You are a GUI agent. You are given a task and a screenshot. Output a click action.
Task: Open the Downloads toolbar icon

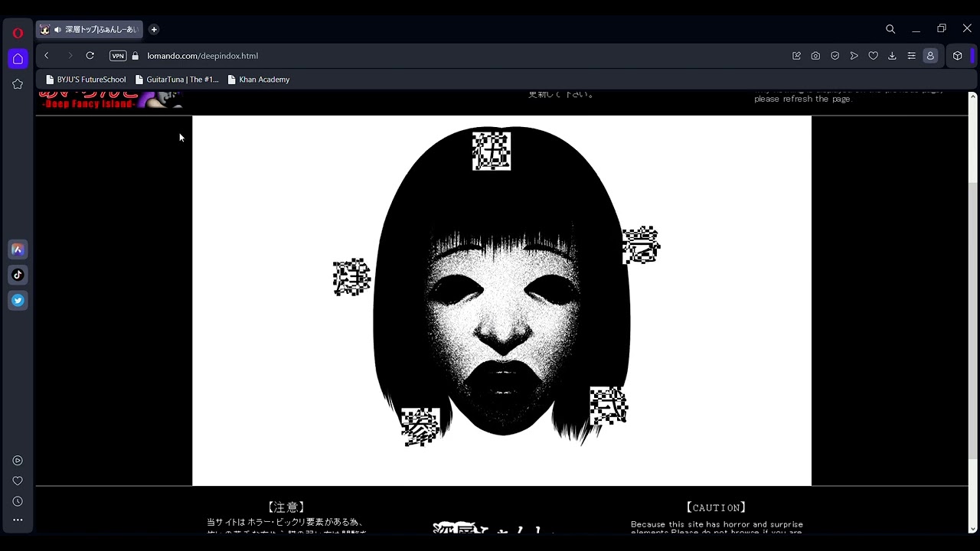pyautogui.click(x=892, y=56)
